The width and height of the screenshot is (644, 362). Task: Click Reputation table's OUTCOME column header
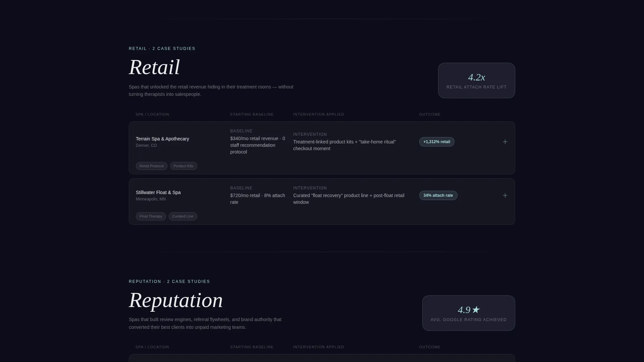[x=430, y=347]
